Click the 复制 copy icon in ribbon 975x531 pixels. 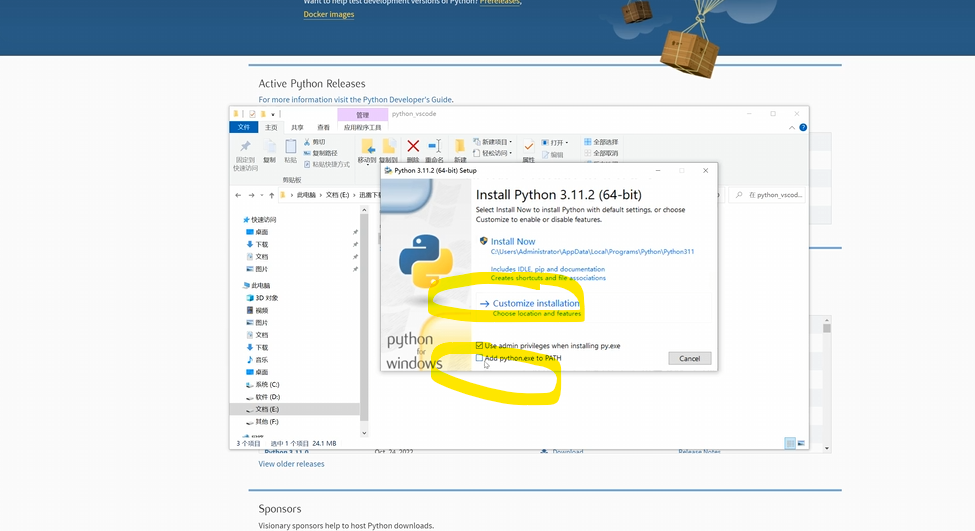[x=269, y=147]
